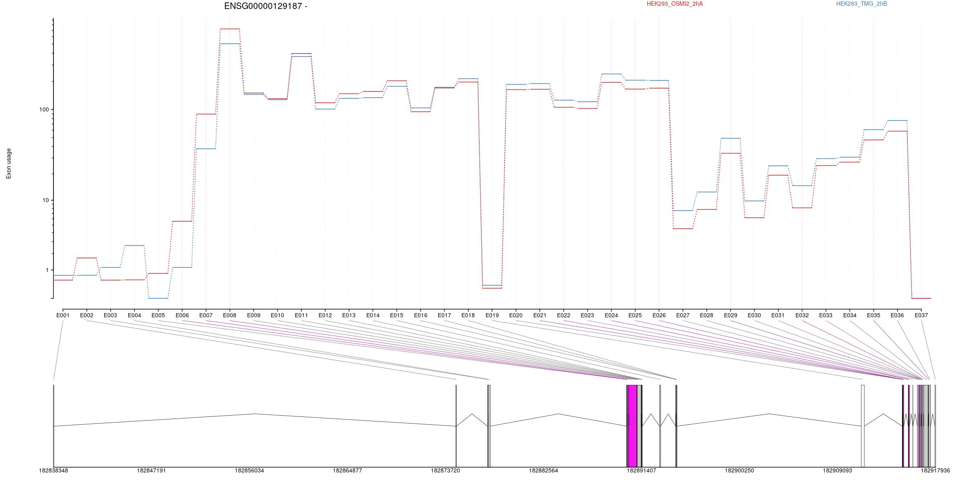Click exon label E031

778,315
